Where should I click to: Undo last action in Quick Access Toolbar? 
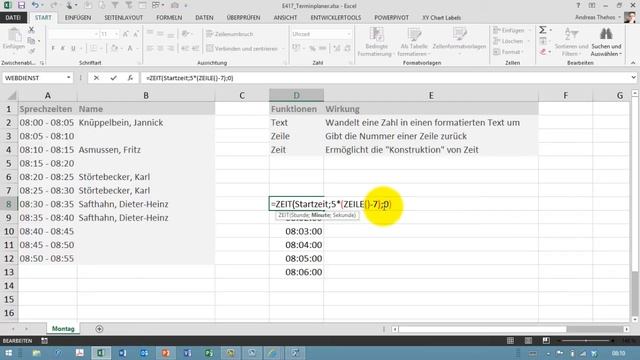click(36, 5)
